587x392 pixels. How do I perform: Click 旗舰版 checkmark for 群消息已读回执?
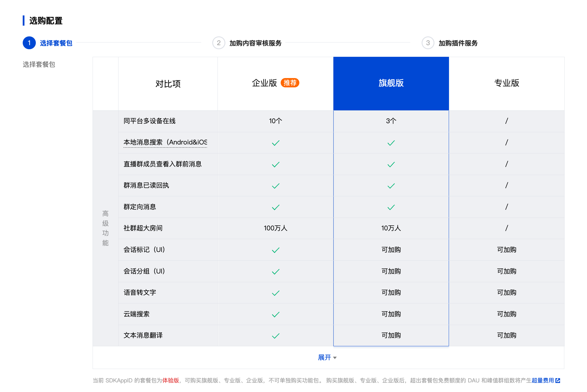tap(391, 186)
